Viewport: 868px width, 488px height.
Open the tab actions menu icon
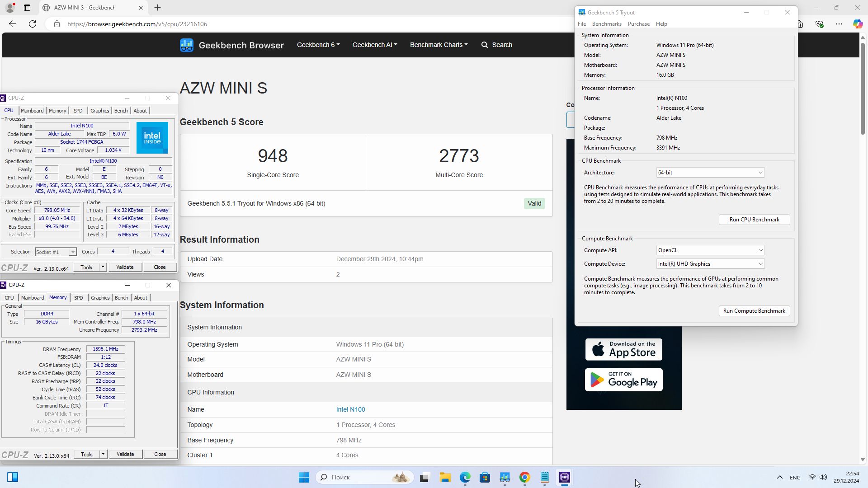pyautogui.click(x=27, y=8)
